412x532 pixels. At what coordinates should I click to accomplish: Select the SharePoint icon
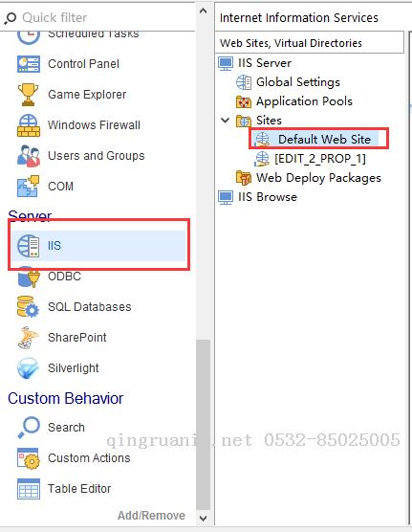click(28, 338)
